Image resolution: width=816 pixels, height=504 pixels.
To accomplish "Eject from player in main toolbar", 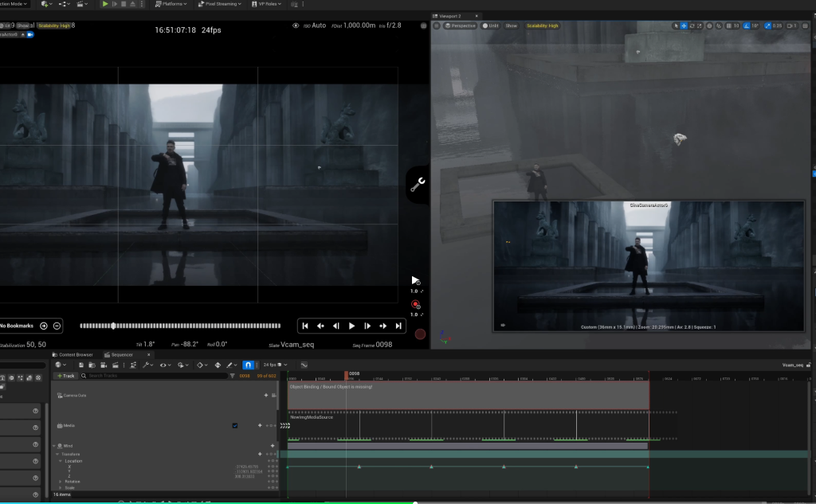I will (x=132, y=4).
